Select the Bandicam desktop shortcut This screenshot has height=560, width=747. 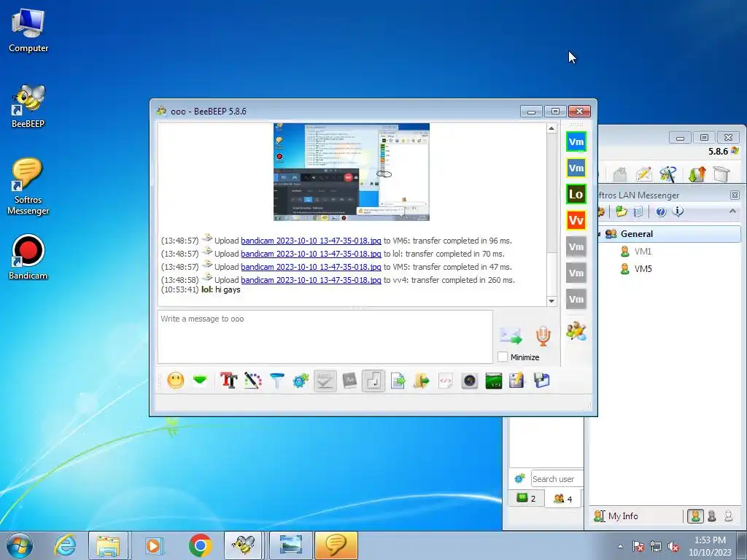click(28, 257)
